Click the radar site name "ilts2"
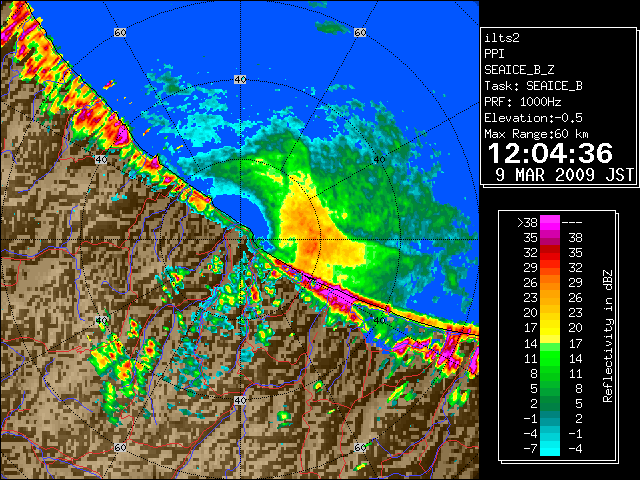Screen dimensions: 640x480 (502, 38)
